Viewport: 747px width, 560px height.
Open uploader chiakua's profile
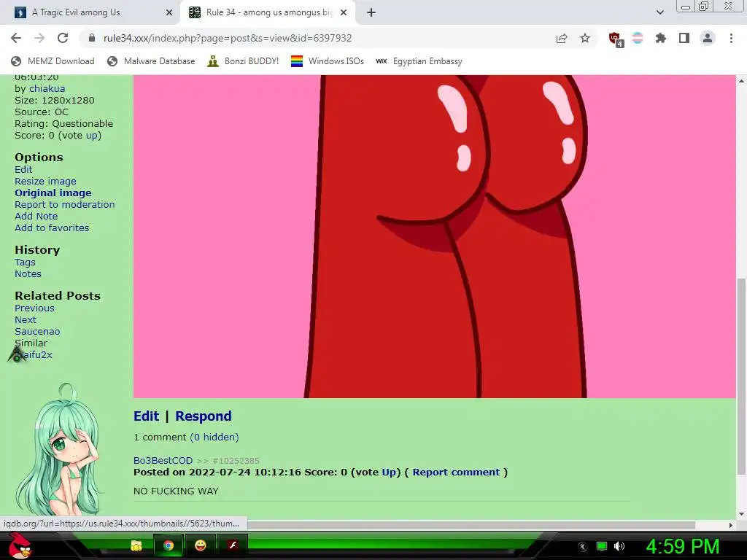[47, 88]
